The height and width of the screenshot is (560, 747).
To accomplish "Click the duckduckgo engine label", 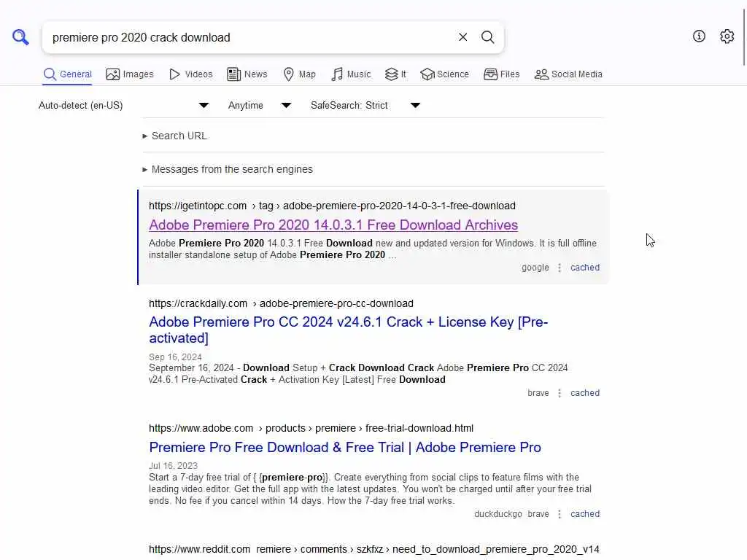I will coord(498,514).
